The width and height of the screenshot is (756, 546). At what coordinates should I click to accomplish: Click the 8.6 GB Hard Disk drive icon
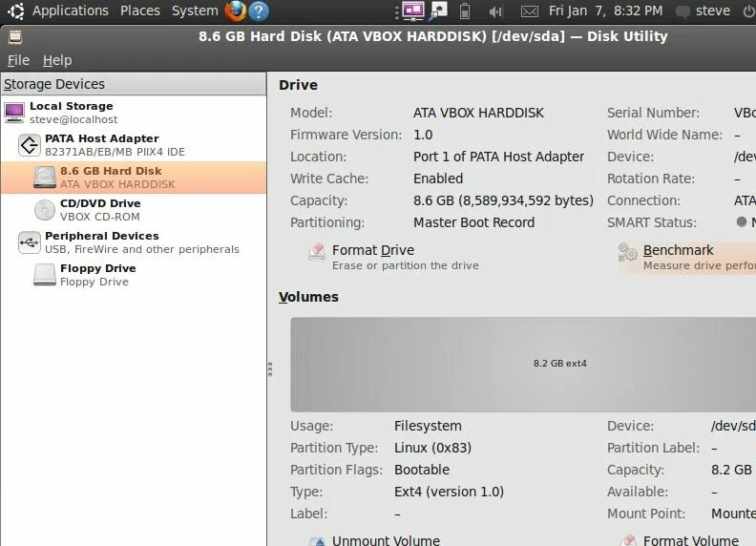tap(44, 177)
